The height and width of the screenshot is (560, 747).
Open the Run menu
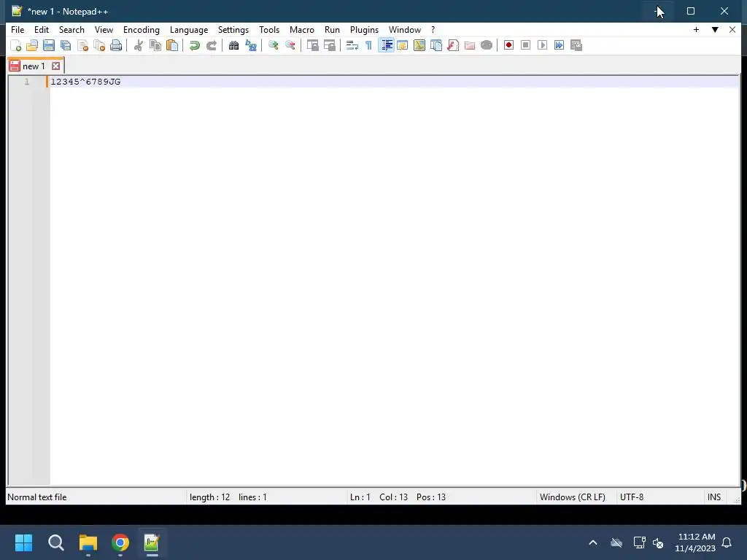click(332, 29)
